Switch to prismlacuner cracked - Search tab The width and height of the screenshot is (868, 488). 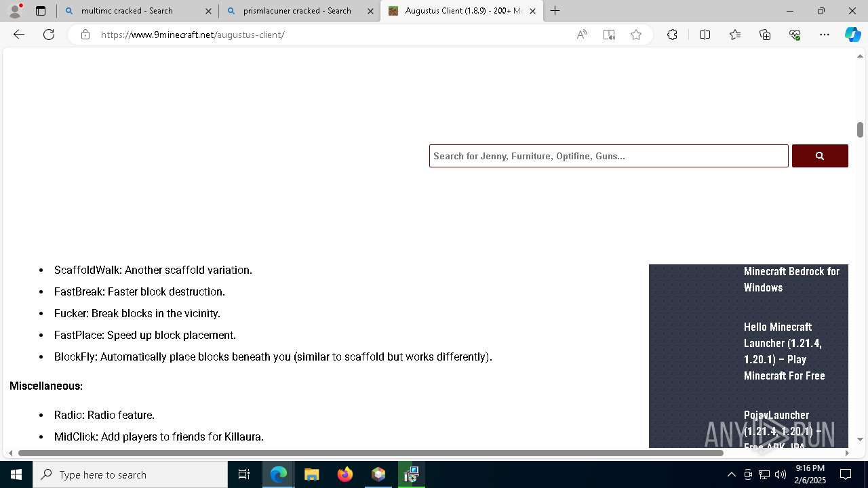(x=300, y=11)
